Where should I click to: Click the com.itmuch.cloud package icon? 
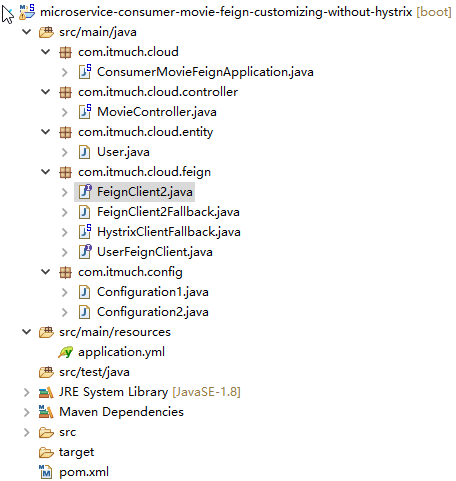pos(65,52)
